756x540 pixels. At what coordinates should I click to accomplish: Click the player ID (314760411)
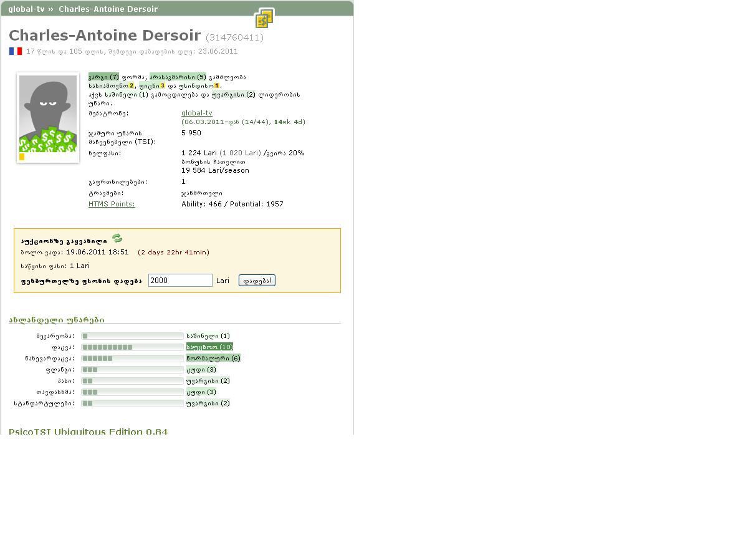pyautogui.click(x=235, y=37)
